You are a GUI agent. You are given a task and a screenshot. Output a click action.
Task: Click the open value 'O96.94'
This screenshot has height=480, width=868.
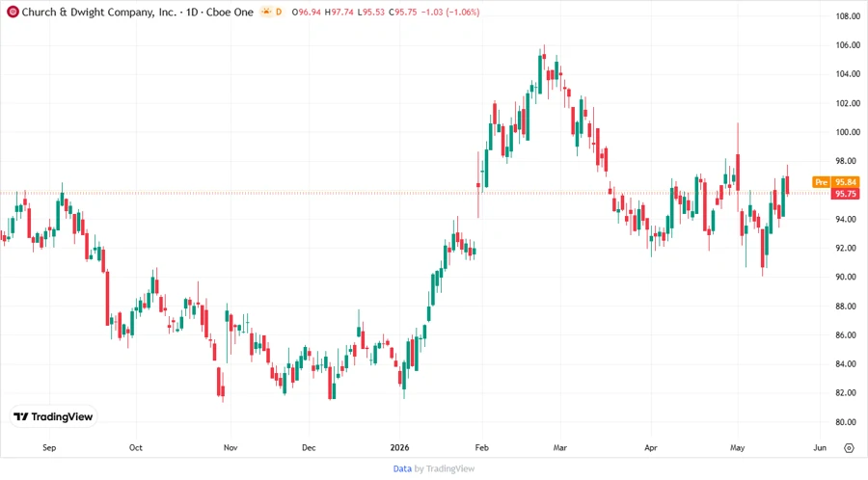click(306, 12)
